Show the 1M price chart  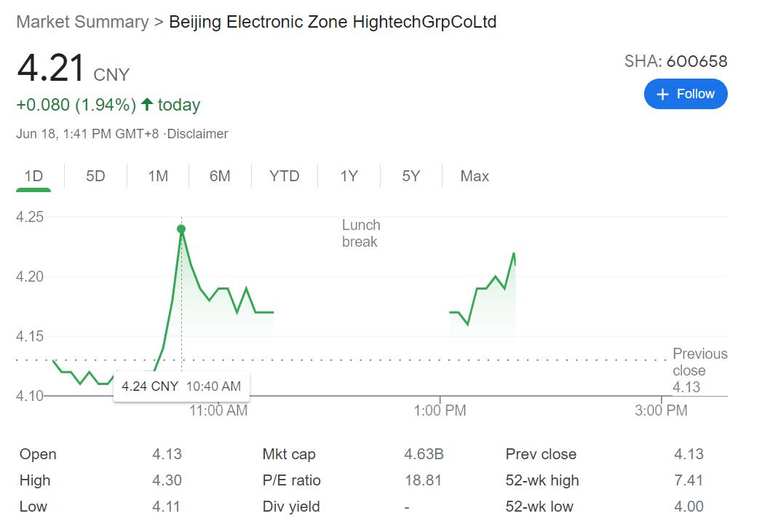point(158,176)
